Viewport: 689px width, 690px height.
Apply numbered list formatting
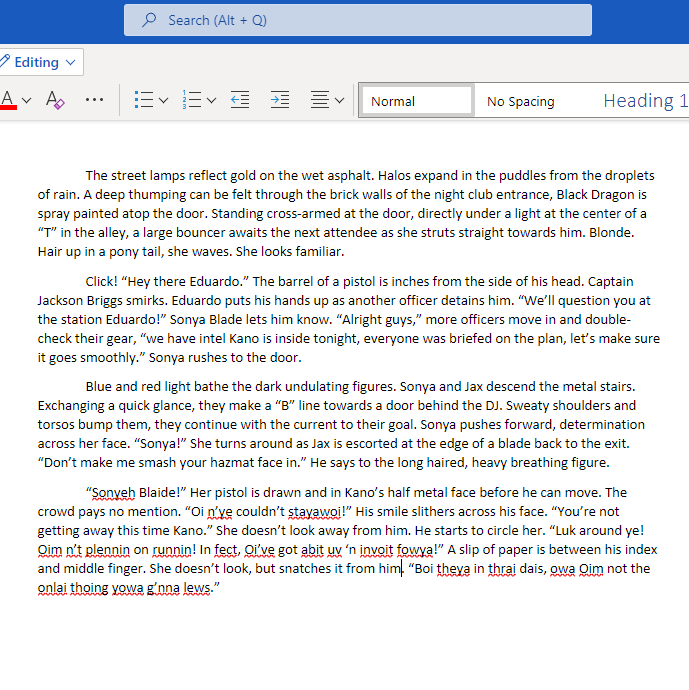(192, 100)
